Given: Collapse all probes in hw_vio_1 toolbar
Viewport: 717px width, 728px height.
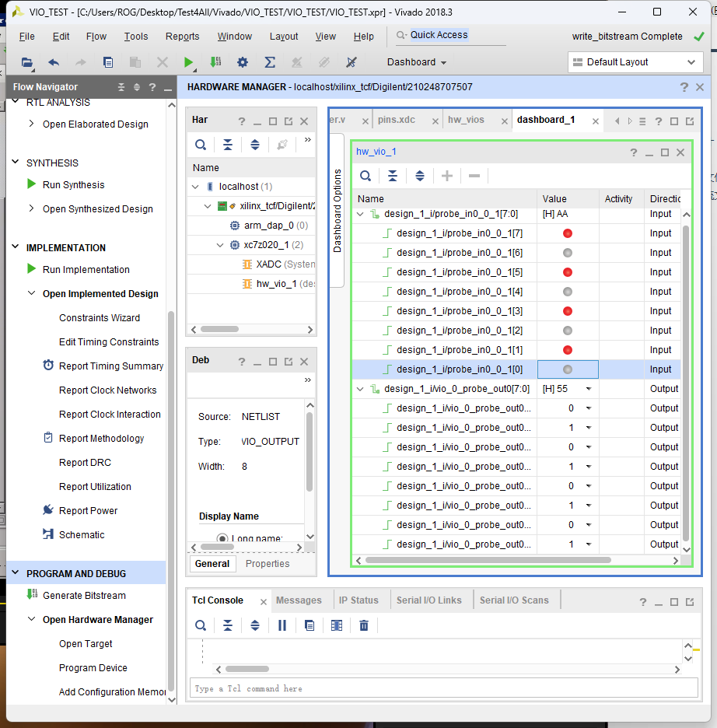Looking at the screenshot, I should click(x=393, y=176).
